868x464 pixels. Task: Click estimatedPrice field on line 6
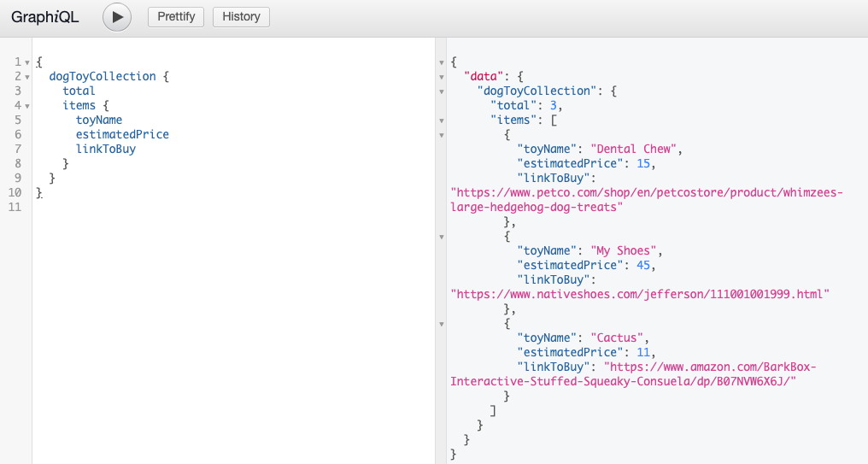coord(122,134)
